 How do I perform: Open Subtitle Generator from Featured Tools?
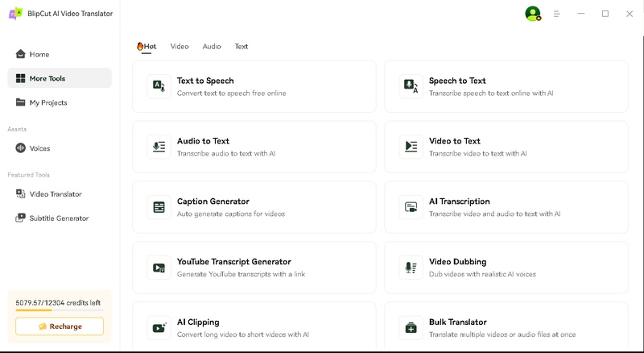pyautogui.click(x=59, y=218)
